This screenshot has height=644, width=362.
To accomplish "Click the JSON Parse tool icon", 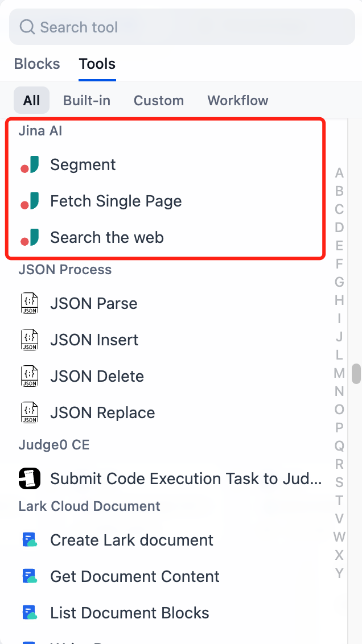I will [30, 304].
